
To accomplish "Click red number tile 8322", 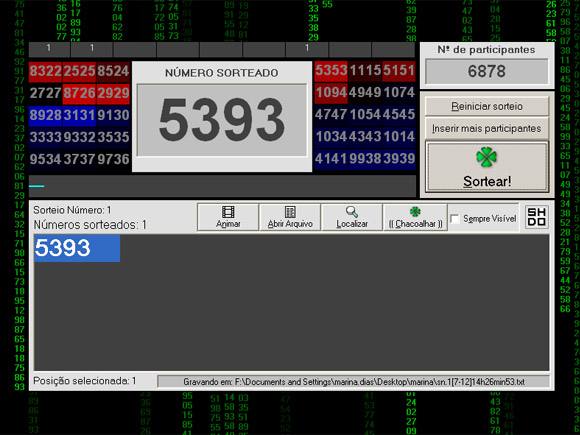I will (45, 71).
